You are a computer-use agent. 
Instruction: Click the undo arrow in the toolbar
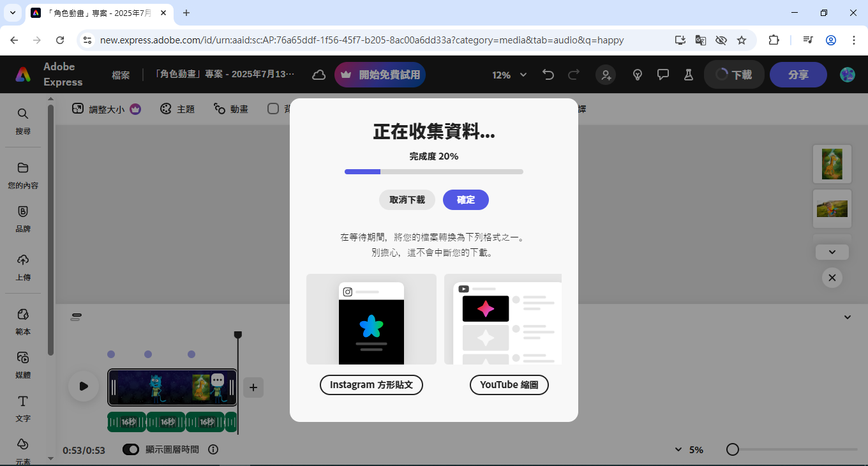click(548, 75)
